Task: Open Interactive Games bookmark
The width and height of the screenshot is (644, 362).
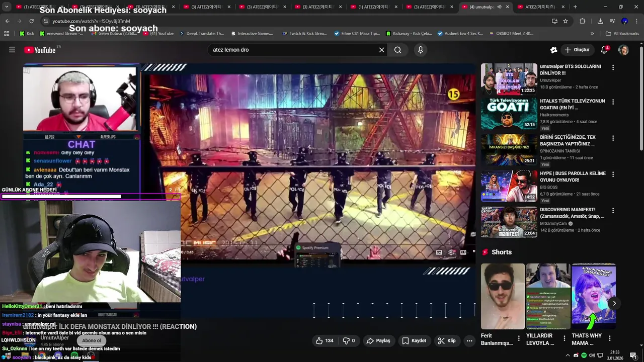Action: tap(252, 34)
